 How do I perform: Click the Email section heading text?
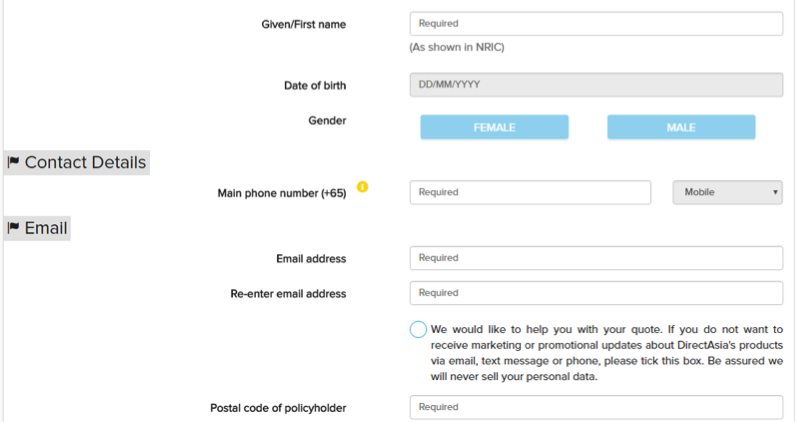pos(46,229)
